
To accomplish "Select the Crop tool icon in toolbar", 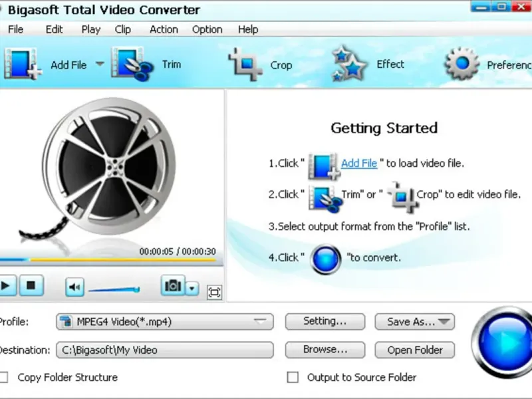I will (x=245, y=64).
